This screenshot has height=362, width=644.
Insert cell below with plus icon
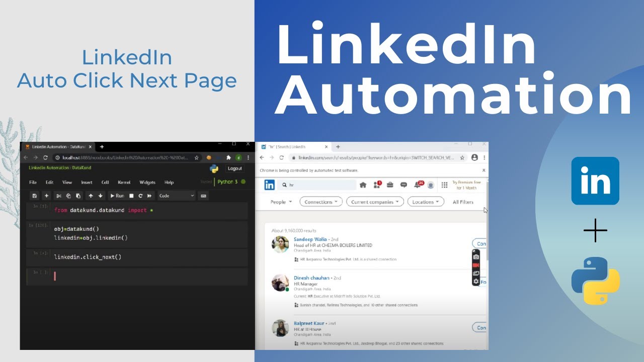[46, 196]
